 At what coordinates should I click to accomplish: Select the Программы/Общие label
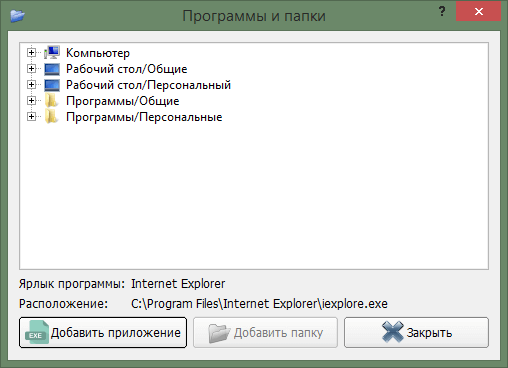coord(123,101)
